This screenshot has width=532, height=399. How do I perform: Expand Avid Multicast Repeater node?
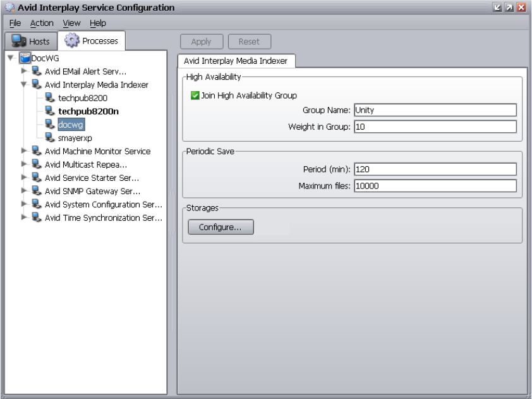(24, 164)
